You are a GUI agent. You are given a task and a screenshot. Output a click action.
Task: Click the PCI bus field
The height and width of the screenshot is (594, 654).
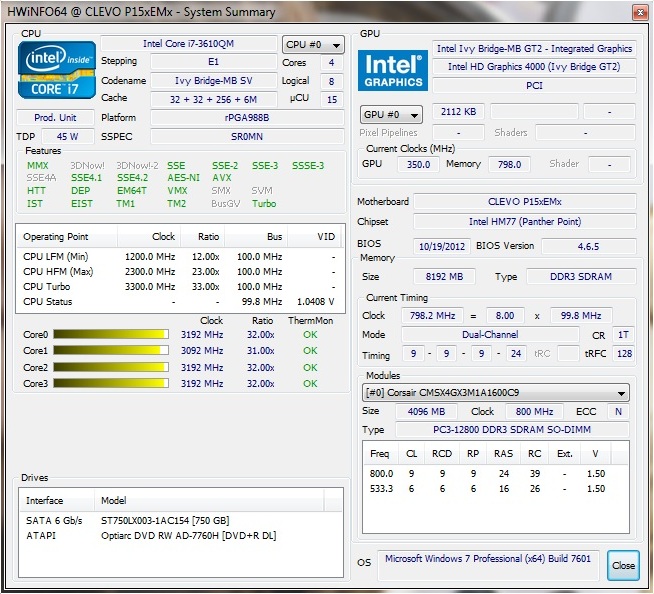click(534, 86)
